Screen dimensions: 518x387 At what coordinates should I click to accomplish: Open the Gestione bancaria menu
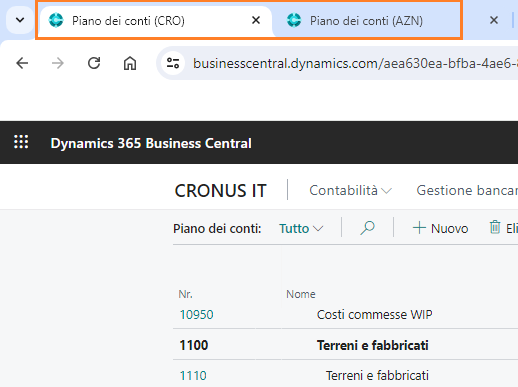tap(467, 191)
